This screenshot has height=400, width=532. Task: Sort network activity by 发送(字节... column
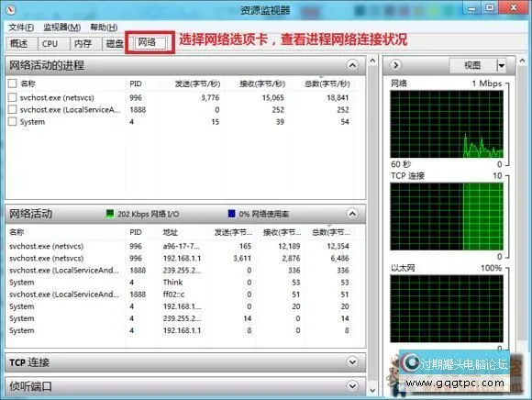coord(233,232)
